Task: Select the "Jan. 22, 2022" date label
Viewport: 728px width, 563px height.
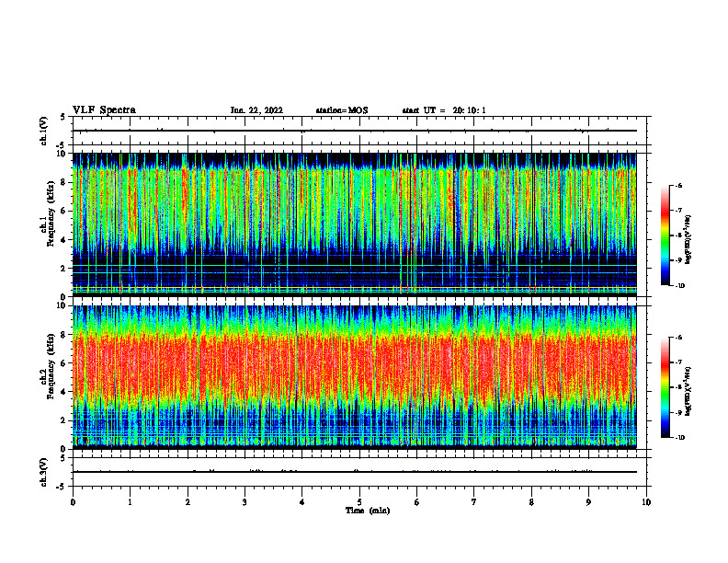Action: point(256,110)
